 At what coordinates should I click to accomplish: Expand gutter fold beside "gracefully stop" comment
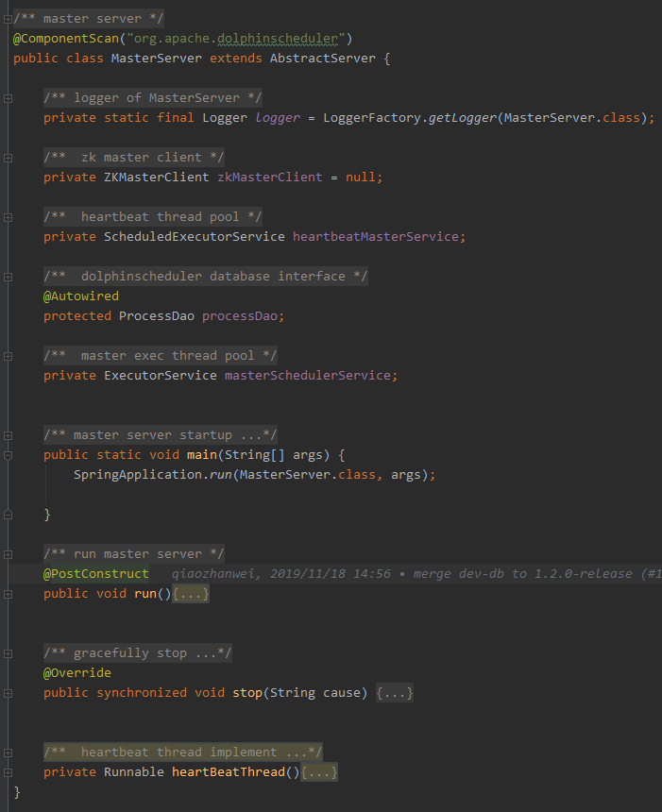point(8,653)
